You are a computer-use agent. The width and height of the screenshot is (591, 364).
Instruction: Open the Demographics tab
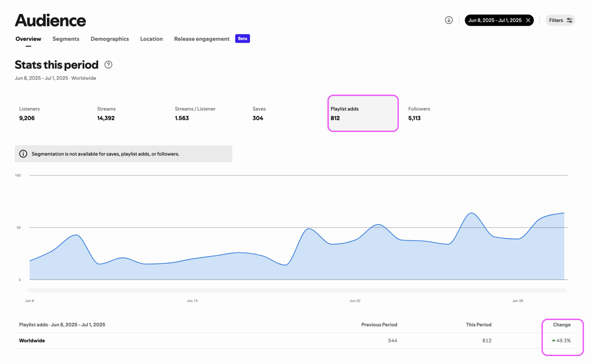tap(110, 39)
